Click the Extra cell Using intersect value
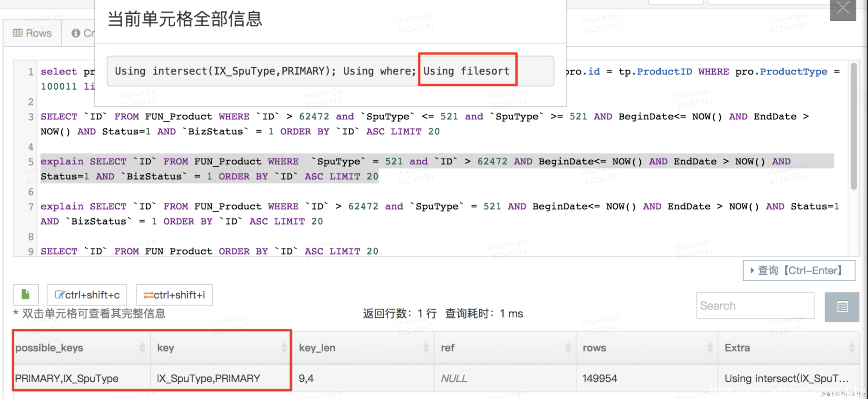This screenshot has height=399, width=868. tap(786, 378)
